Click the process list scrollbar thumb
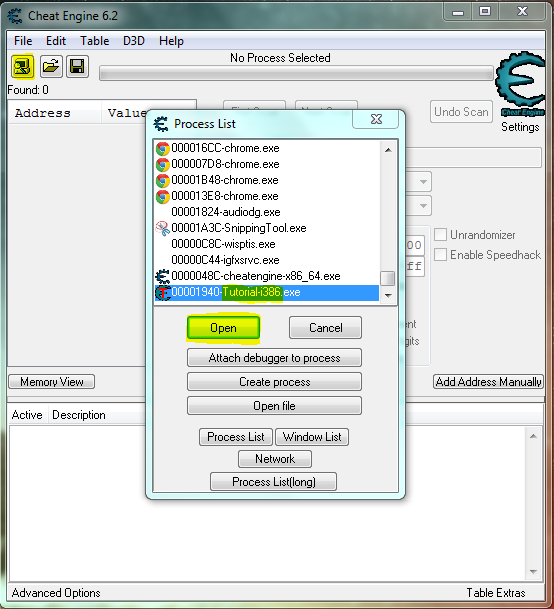This screenshot has width=554, height=609. [388, 278]
